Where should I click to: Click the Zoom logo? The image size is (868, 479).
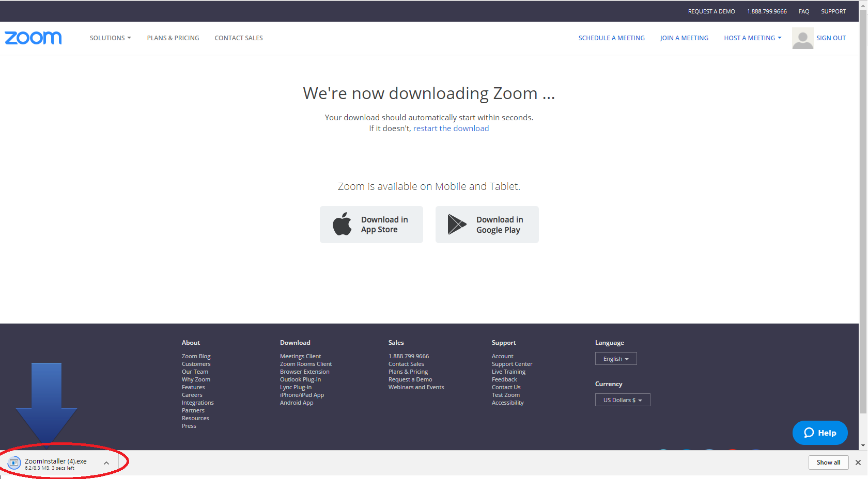[33, 38]
